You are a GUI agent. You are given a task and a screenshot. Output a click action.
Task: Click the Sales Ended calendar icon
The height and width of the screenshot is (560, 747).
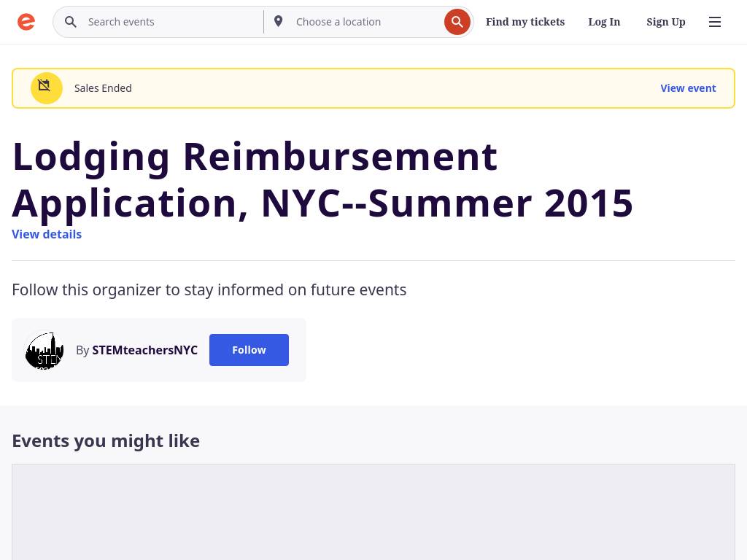click(x=46, y=88)
